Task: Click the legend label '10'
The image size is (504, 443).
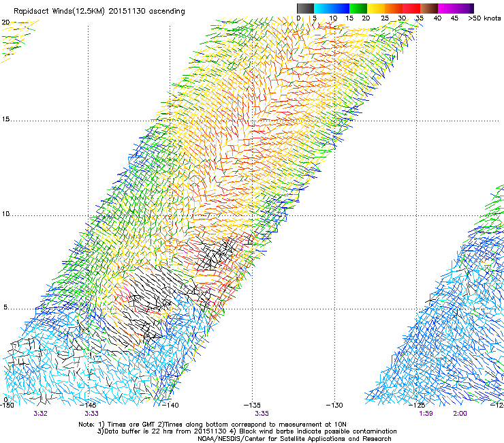Action: tap(333, 18)
